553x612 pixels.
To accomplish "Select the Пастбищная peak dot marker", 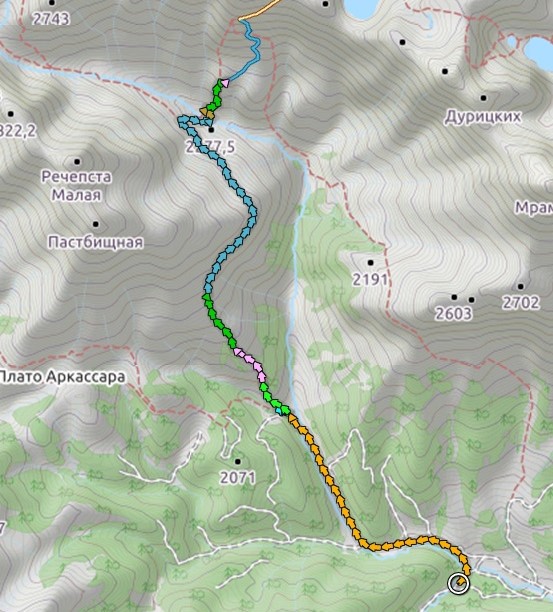I will (x=96, y=224).
